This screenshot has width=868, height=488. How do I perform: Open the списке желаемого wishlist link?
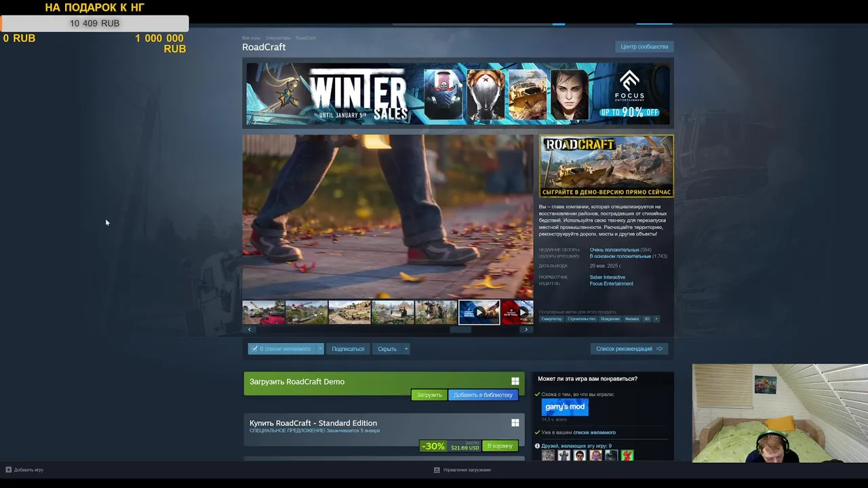pos(594,432)
